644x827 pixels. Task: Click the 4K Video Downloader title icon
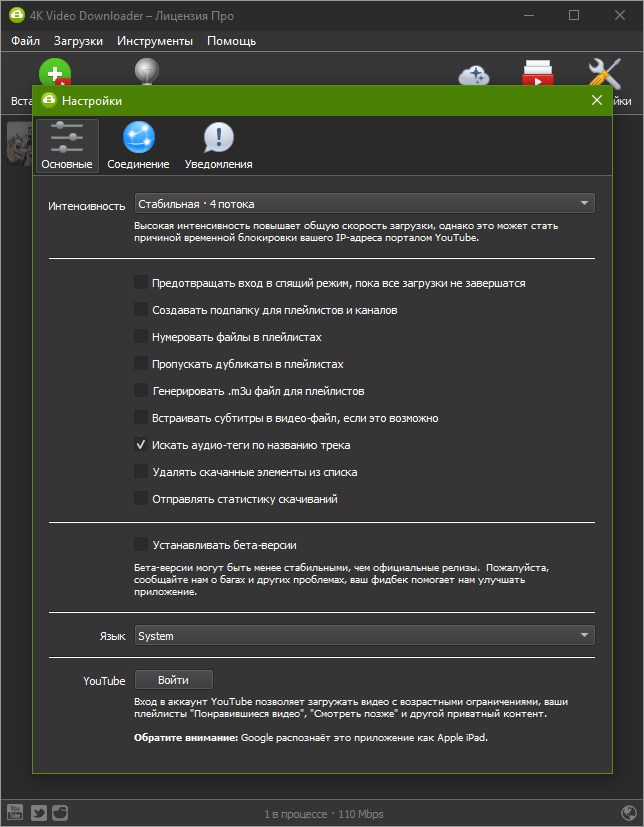pyautogui.click(x=16, y=15)
